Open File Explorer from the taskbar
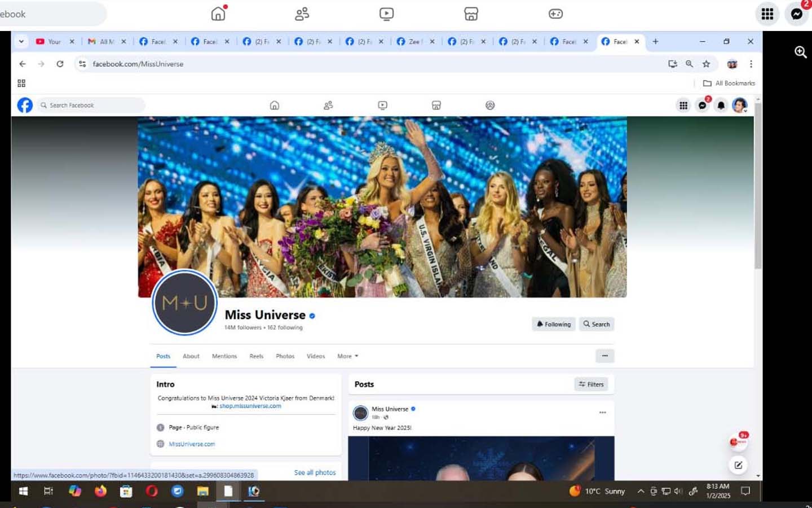Image resolution: width=812 pixels, height=508 pixels. (x=202, y=491)
